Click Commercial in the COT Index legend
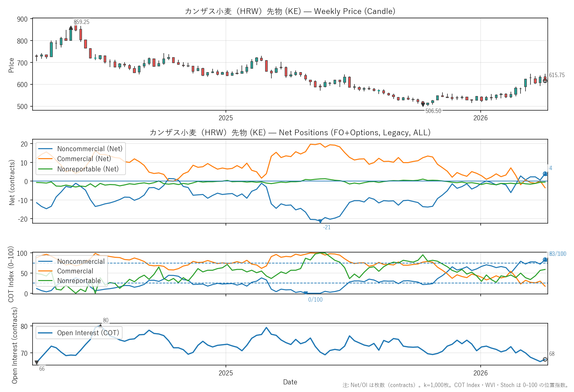 pyautogui.click(x=75, y=271)
